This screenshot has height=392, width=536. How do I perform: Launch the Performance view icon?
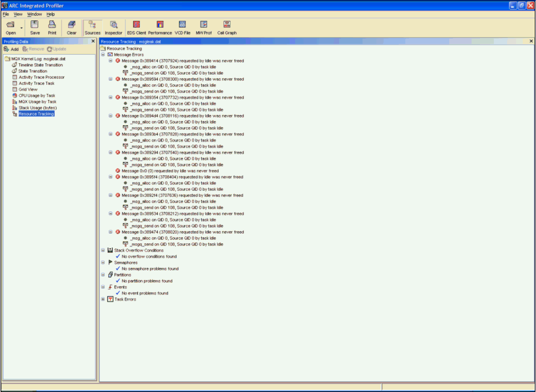click(x=160, y=27)
